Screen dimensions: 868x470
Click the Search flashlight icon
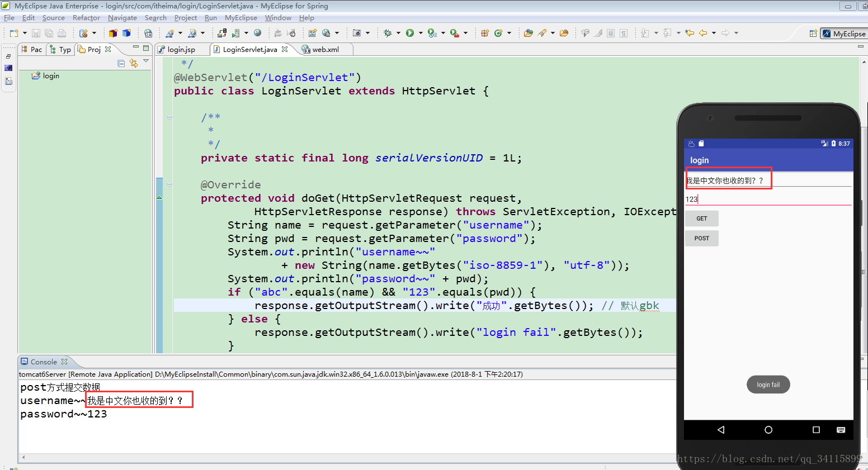[x=542, y=34]
